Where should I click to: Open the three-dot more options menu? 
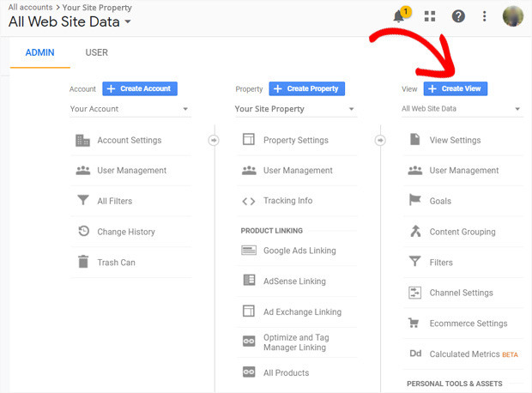[x=485, y=16]
